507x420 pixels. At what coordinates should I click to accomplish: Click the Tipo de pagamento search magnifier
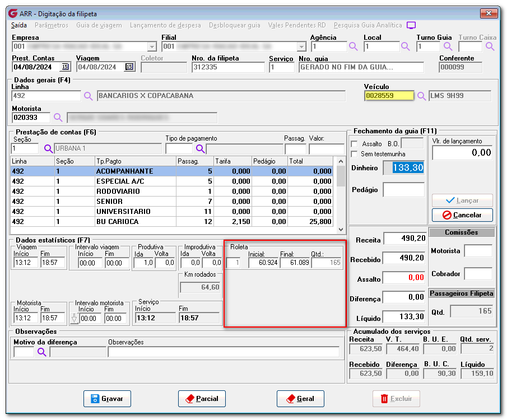tap(201, 149)
